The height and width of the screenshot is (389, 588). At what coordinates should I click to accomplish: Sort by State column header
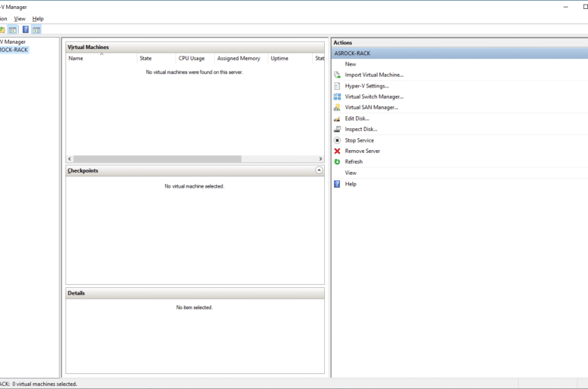[x=156, y=59]
